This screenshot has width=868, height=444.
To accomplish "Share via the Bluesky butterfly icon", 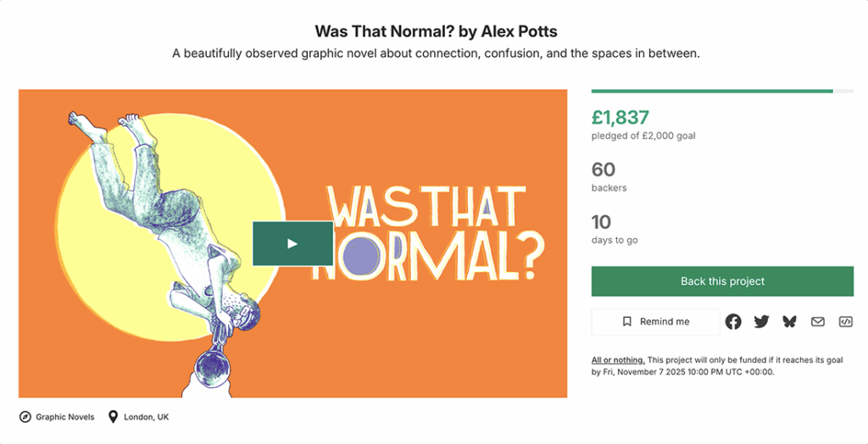I will coord(789,322).
